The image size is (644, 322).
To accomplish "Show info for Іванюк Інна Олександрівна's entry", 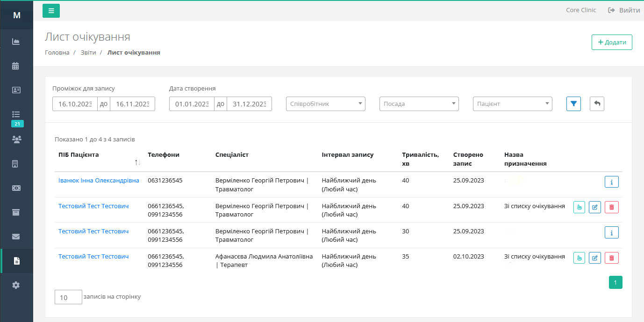I will coord(611,182).
